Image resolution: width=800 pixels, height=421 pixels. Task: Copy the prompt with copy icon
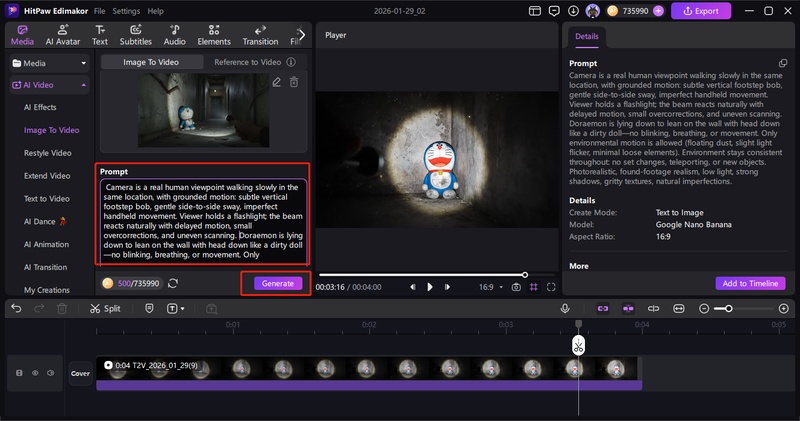coord(783,63)
